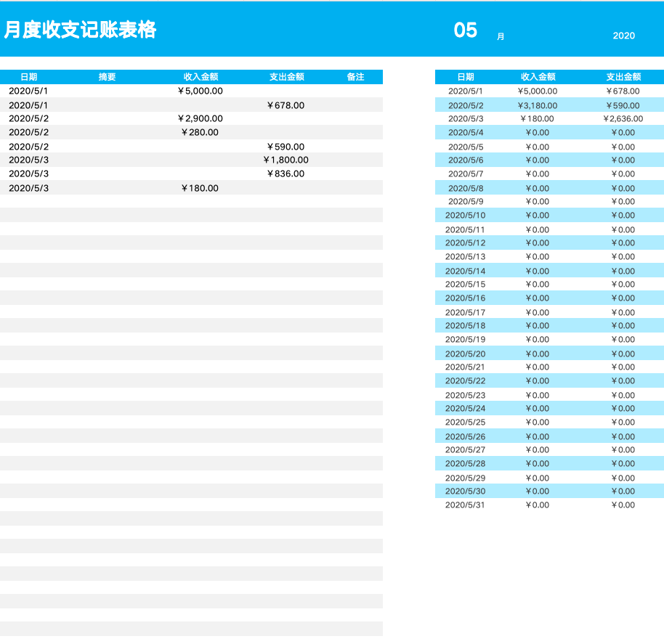Click the 月 label next to 05

click(x=501, y=36)
